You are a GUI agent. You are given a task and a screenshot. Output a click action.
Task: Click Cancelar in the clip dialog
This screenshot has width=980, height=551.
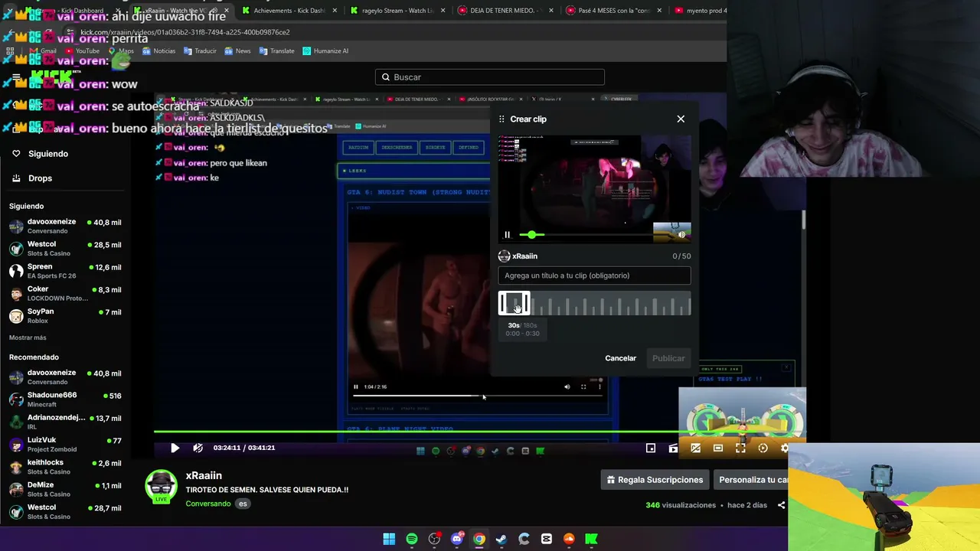(620, 358)
